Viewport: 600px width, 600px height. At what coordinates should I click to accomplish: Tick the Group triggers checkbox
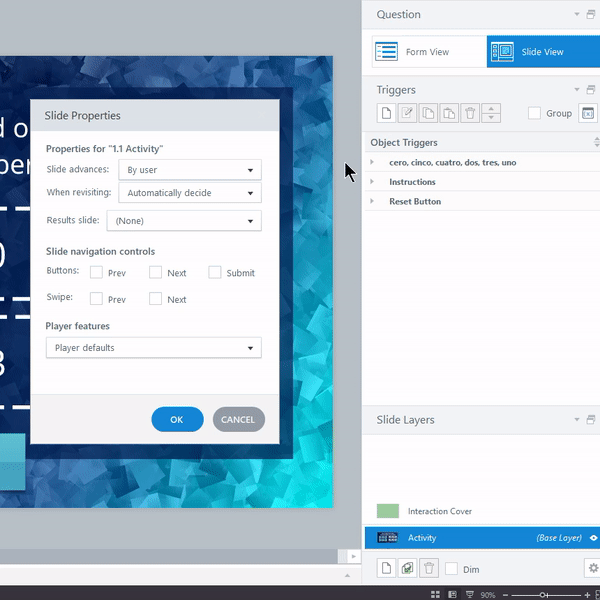point(534,114)
